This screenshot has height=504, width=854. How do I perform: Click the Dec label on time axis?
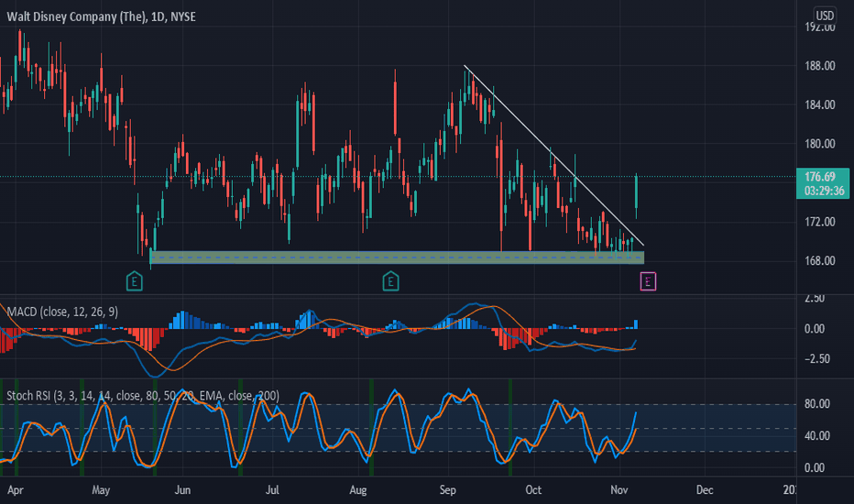tap(705, 490)
